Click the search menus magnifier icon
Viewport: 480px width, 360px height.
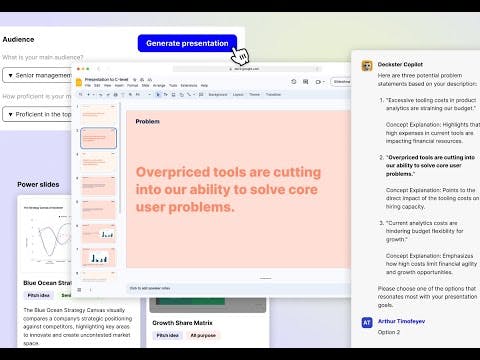pyautogui.click(x=80, y=95)
